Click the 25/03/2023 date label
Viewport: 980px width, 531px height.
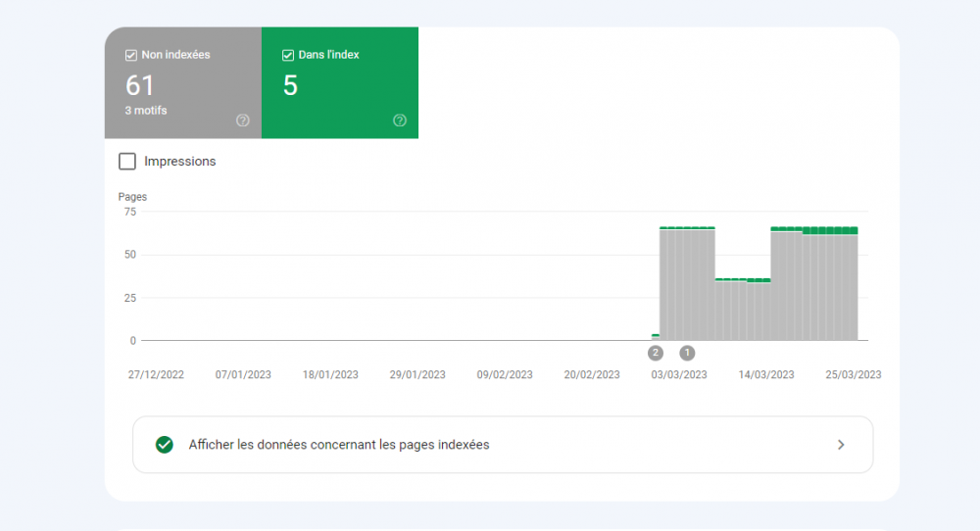(x=854, y=375)
